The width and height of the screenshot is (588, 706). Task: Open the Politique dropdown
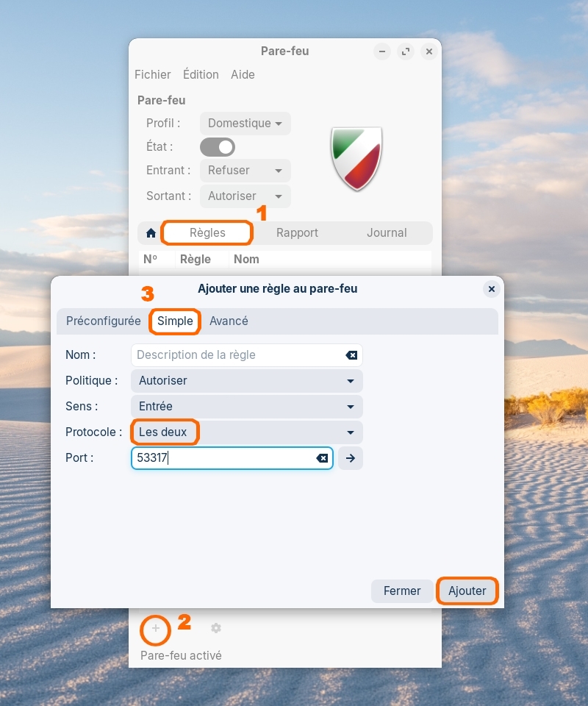246,381
